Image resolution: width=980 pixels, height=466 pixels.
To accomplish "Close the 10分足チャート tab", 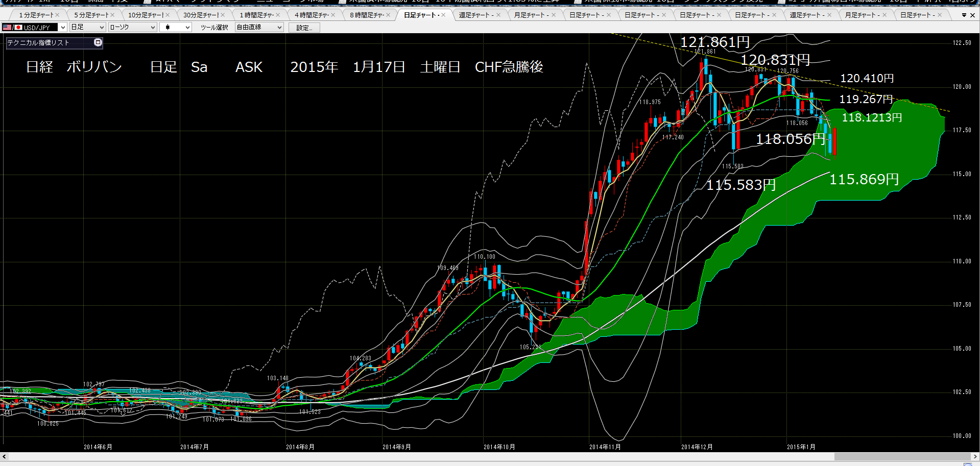I will [168, 15].
